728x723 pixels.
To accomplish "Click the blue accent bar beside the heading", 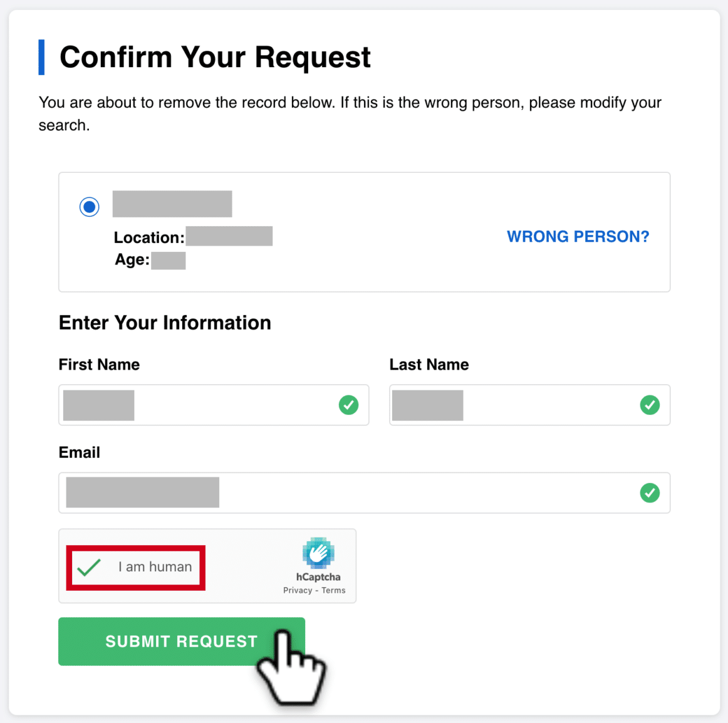I will pyautogui.click(x=42, y=57).
